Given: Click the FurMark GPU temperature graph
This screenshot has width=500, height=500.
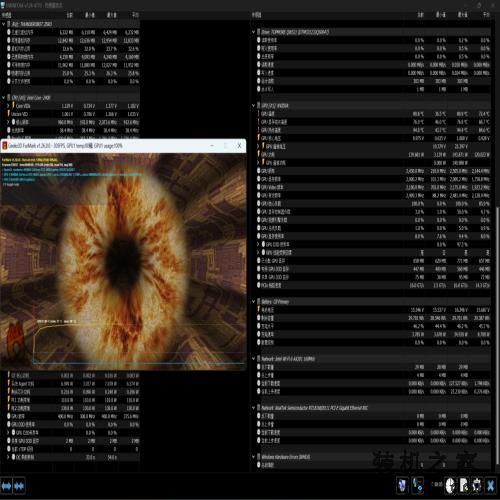Looking at the screenshot, I should point(138,343).
